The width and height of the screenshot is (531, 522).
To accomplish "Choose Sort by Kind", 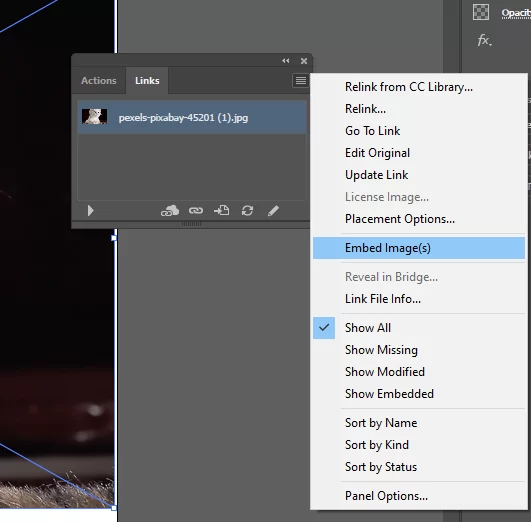I will (419, 445).
